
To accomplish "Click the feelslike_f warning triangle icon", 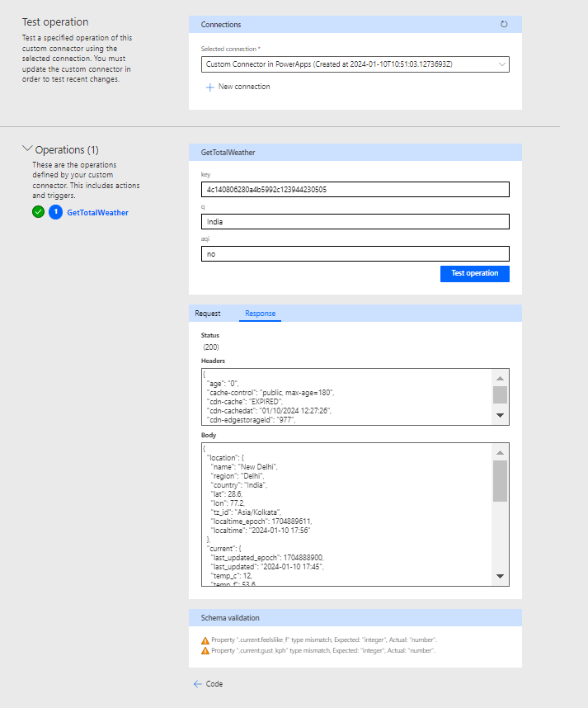I will 205,640.
